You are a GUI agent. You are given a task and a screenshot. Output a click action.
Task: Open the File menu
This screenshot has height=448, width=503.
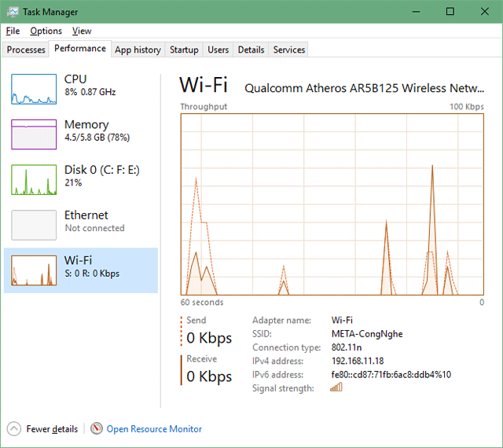click(13, 31)
